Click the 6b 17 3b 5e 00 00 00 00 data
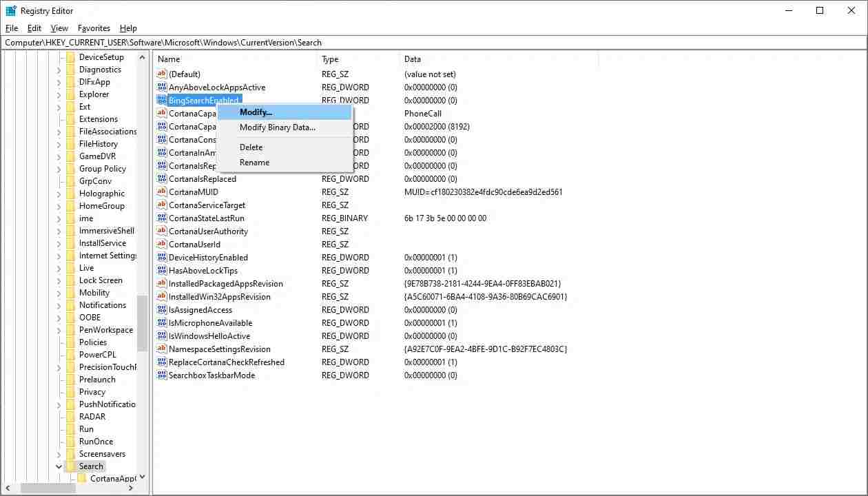Image resolution: width=868 pixels, height=496 pixels. tap(445, 218)
